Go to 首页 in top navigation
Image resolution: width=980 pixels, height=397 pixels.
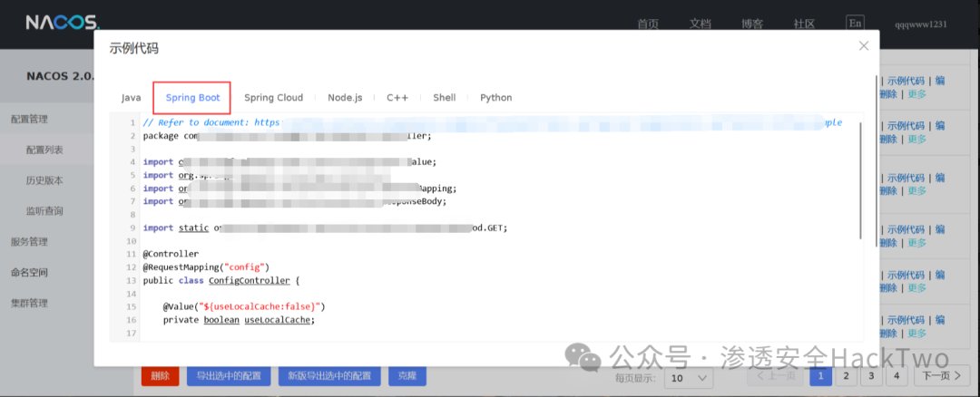[648, 24]
